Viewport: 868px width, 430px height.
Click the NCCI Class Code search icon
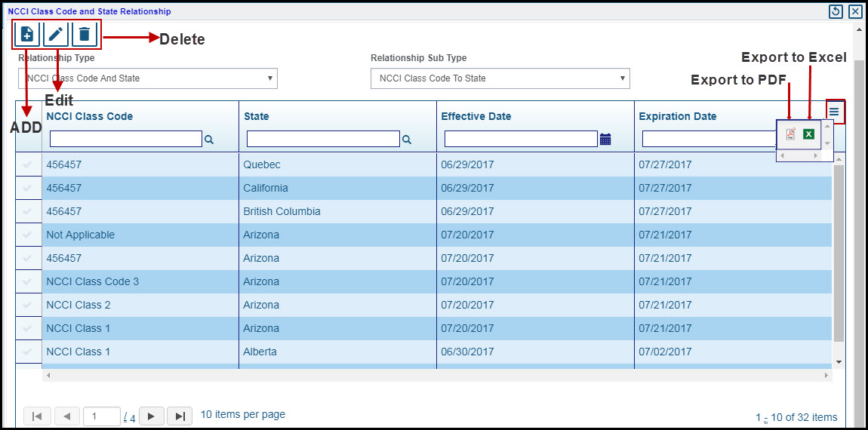pos(209,140)
